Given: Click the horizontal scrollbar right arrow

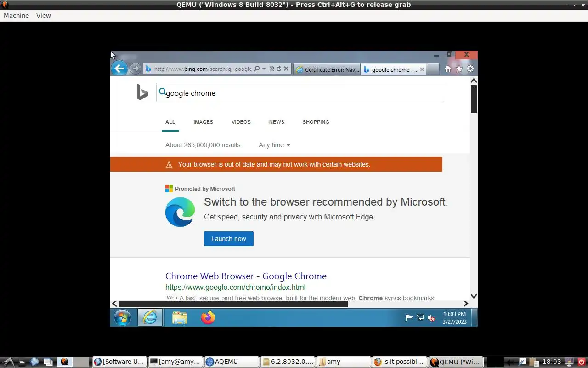Looking at the screenshot, I should click(x=466, y=304).
